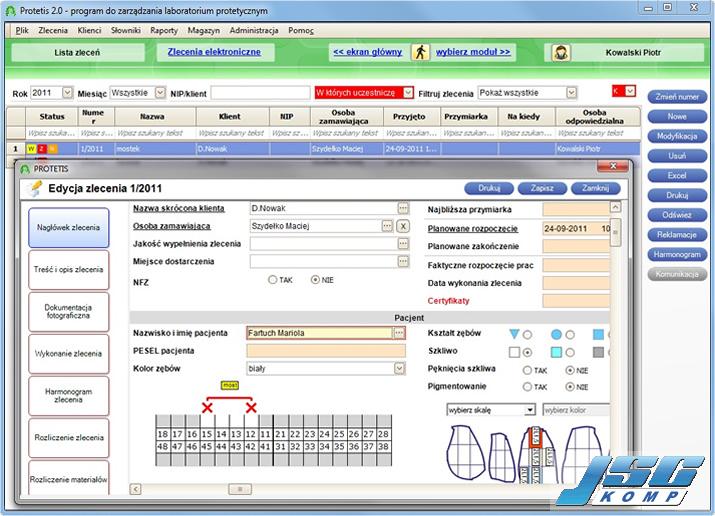Switch to Rozliczenie zlecenia tab
Screen dimensions: 715x516
click(68, 438)
